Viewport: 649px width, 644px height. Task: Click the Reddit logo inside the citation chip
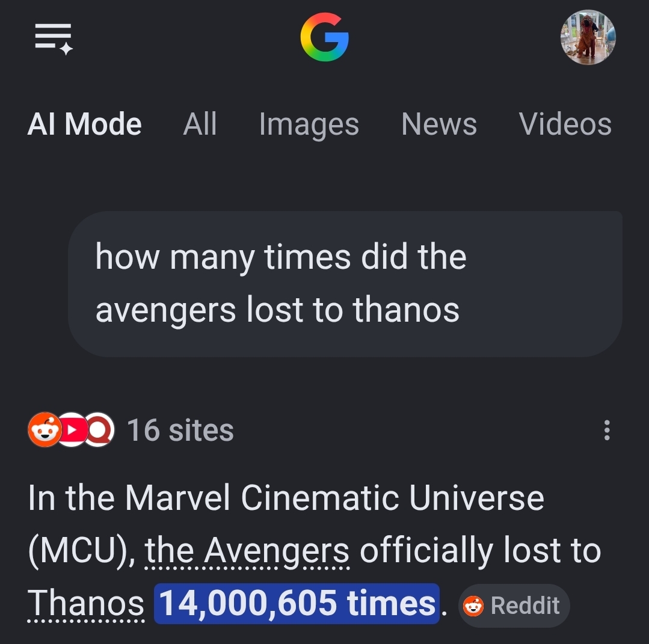[x=473, y=606]
